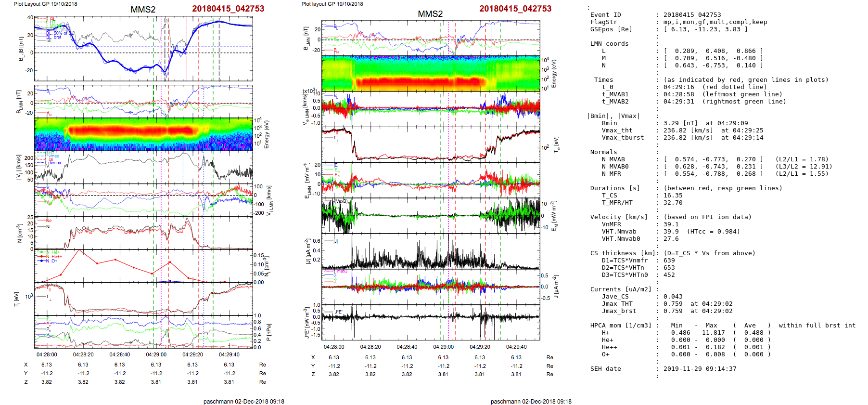Click the D2=TCS*VHTn thickness label

(x=623, y=268)
